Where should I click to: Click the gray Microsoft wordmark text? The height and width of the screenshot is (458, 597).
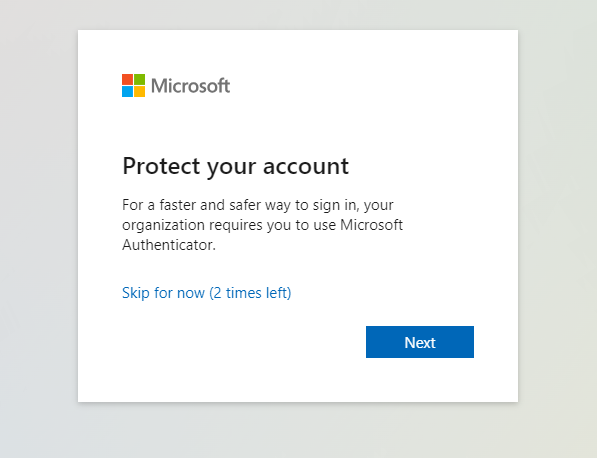click(x=190, y=86)
